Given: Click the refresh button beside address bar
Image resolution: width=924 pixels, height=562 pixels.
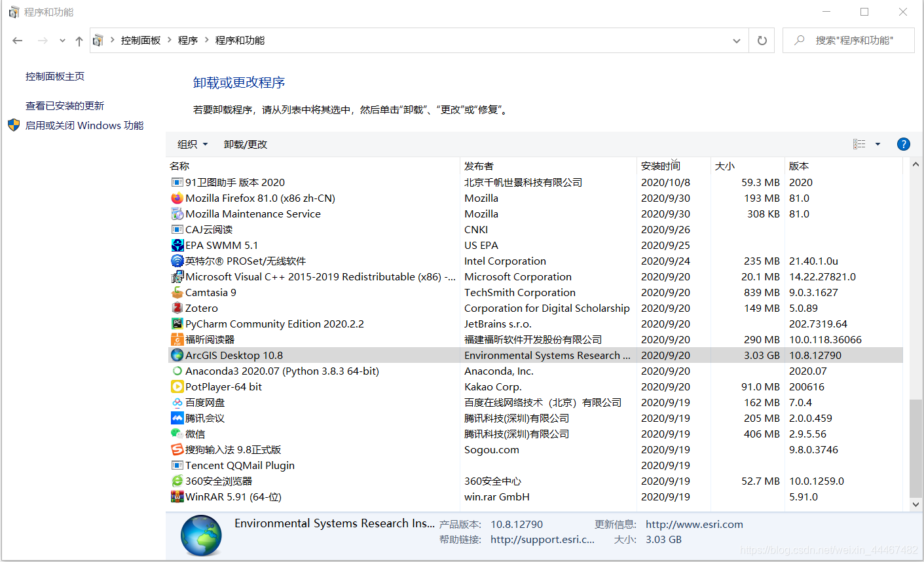Looking at the screenshot, I should (x=762, y=41).
